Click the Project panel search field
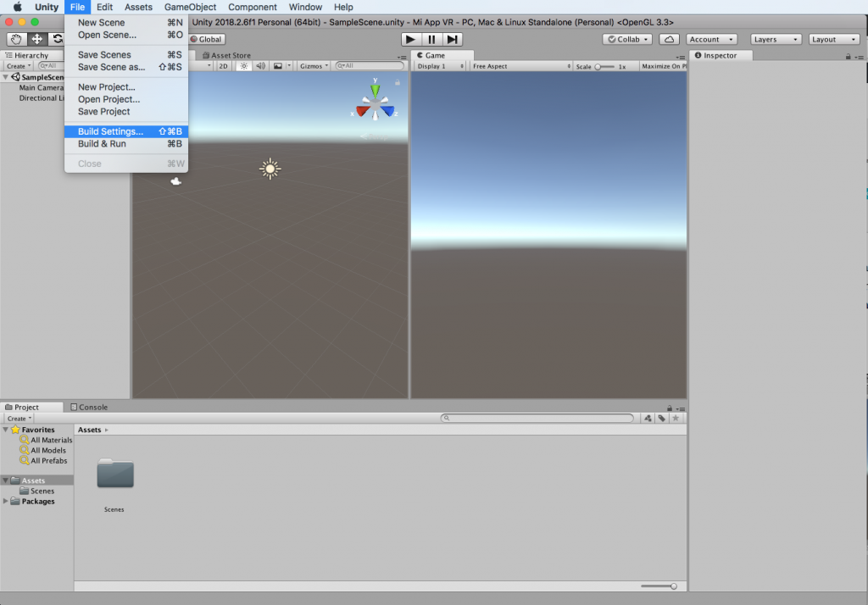The width and height of the screenshot is (868, 605). point(537,419)
